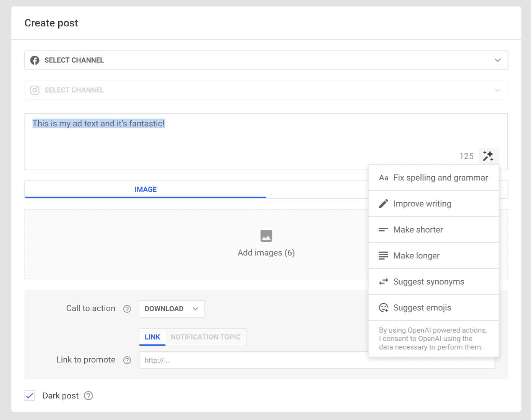Click the help icon next to Link to promote

127,360
